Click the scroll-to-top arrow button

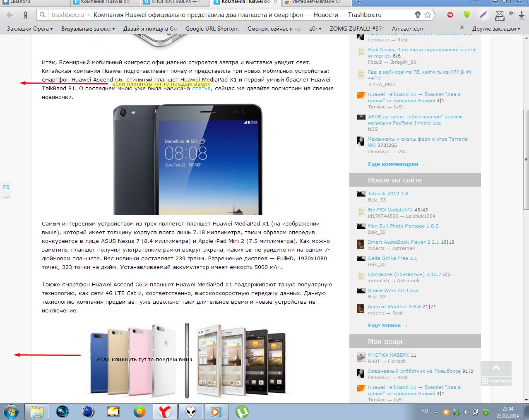click(496, 368)
